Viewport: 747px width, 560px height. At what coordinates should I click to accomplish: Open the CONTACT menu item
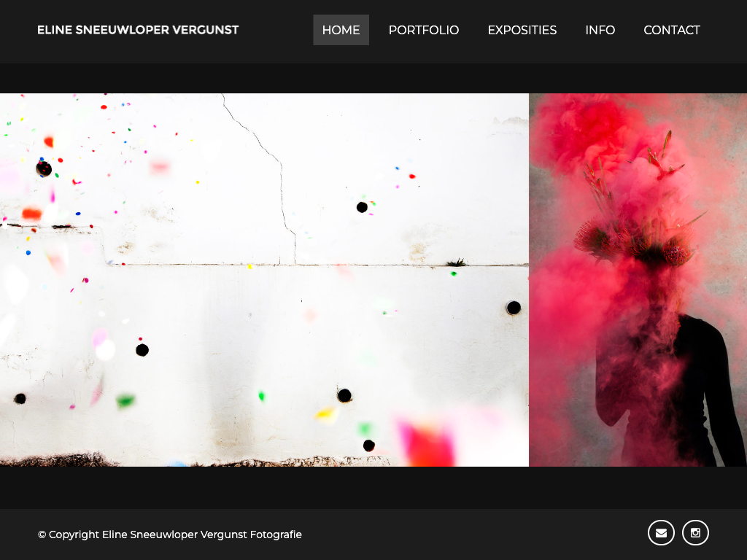pyautogui.click(x=671, y=30)
